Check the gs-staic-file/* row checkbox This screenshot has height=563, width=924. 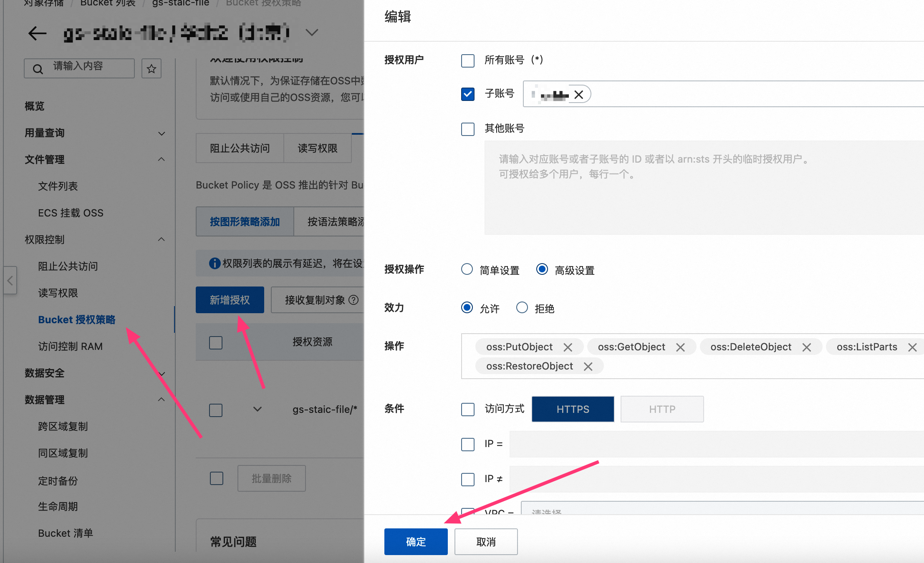pos(216,410)
